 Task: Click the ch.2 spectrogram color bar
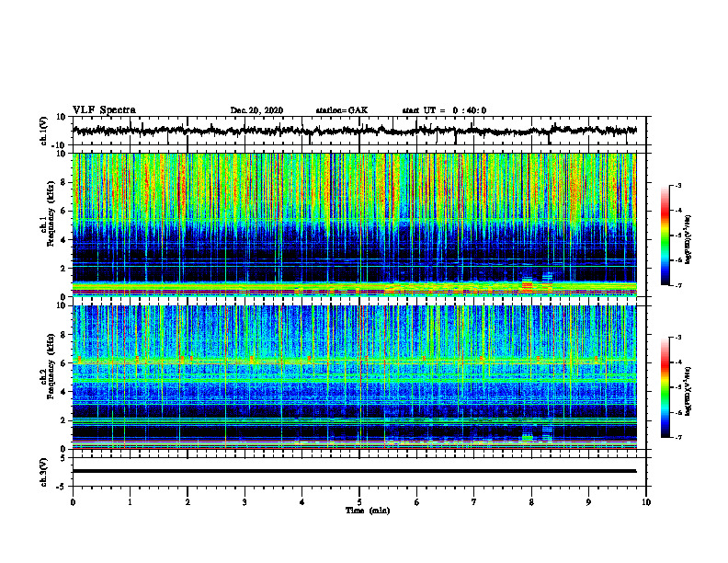pos(665,387)
